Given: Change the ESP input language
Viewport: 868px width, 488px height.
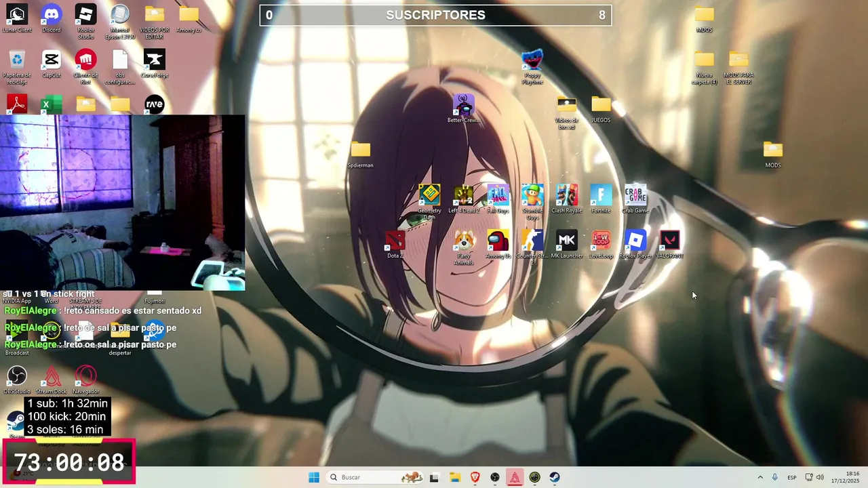Looking at the screenshot, I should click(x=791, y=477).
